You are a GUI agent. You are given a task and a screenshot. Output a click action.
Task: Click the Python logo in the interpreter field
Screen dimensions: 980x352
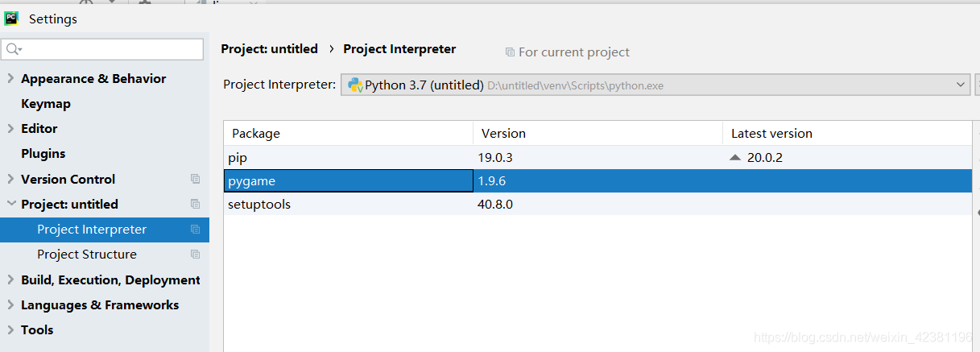tap(354, 85)
